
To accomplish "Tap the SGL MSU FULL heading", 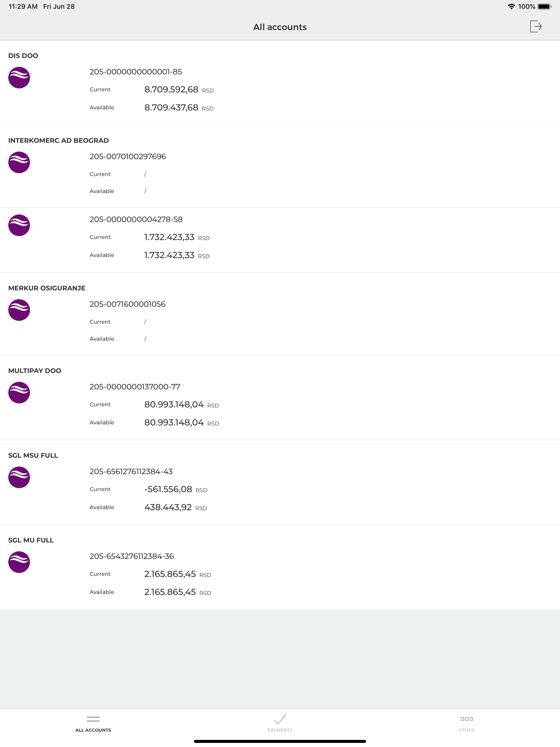I will (x=33, y=455).
